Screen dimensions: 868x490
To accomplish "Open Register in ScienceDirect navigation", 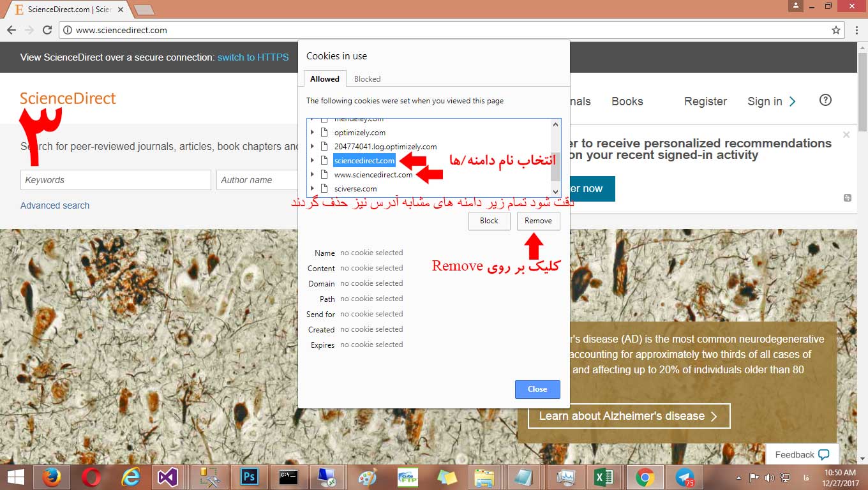I will tap(705, 101).
